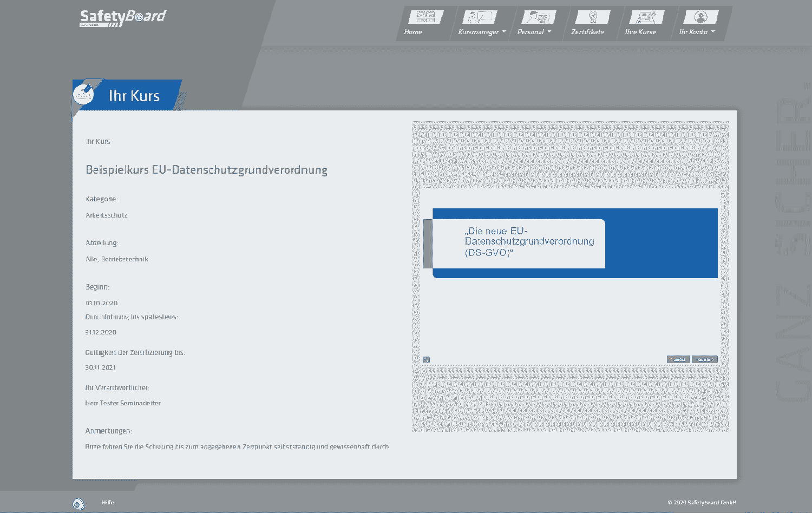Go to Ihre Kurse menu label

click(x=640, y=32)
